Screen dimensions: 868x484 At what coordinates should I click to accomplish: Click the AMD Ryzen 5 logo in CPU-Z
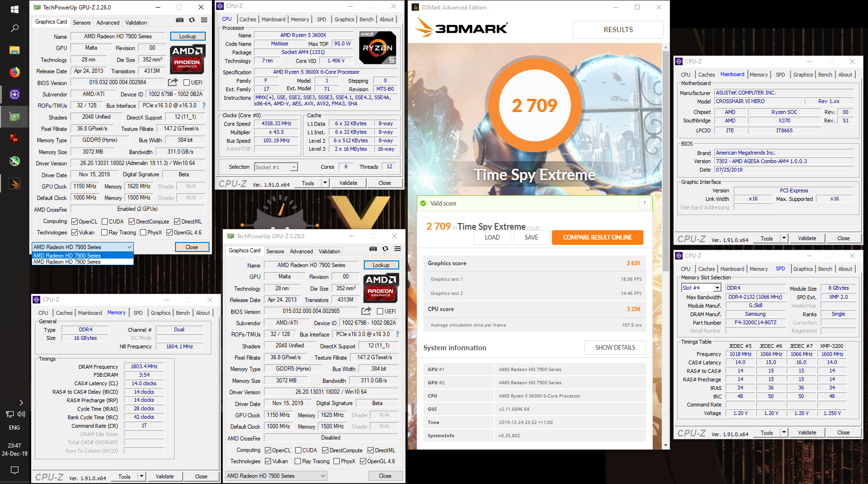pos(377,48)
